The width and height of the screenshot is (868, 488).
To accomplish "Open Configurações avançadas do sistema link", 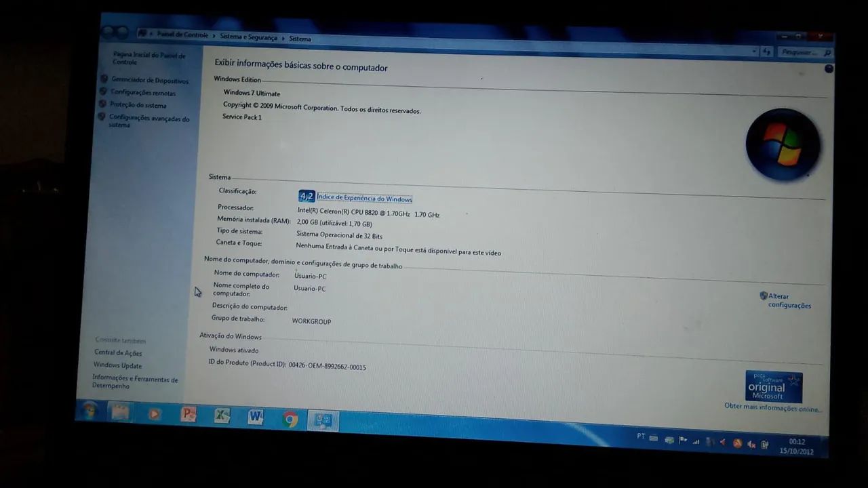I will [149, 121].
